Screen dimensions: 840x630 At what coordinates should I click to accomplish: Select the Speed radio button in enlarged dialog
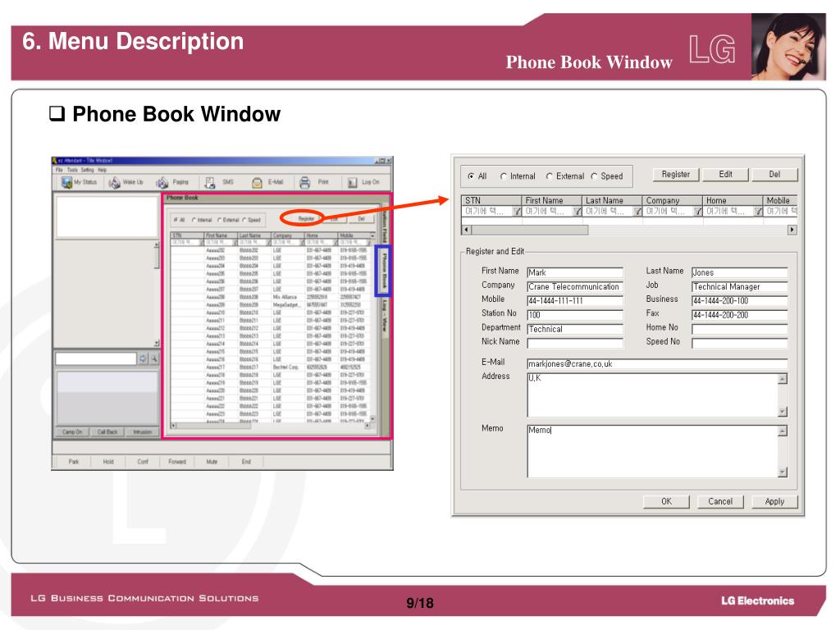[x=594, y=176]
